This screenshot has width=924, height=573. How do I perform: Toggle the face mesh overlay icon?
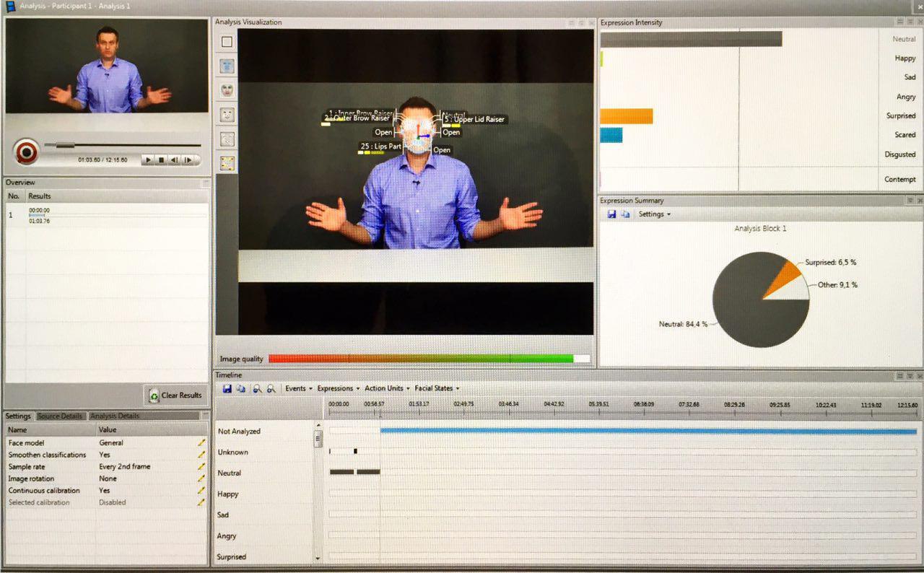(x=227, y=66)
